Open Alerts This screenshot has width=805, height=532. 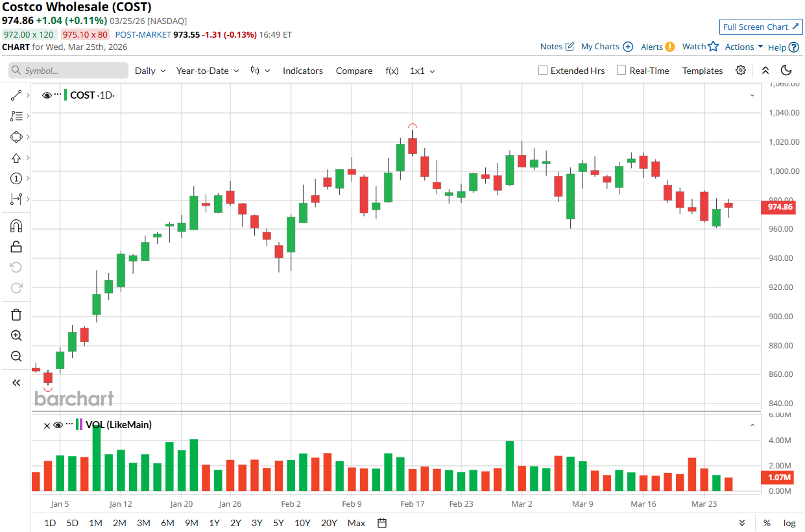(658, 47)
